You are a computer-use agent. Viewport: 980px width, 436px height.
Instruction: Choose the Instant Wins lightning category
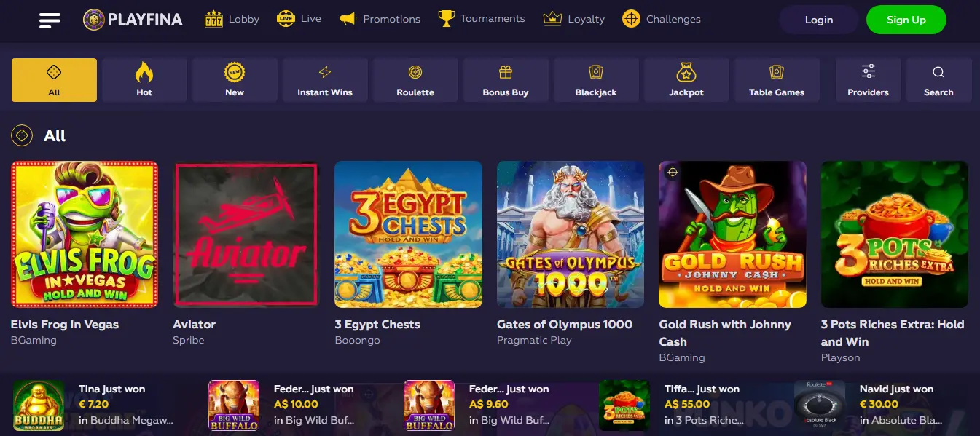[x=325, y=79]
